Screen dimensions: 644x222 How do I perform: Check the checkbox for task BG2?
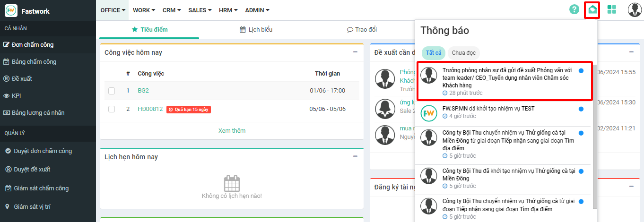(112, 91)
